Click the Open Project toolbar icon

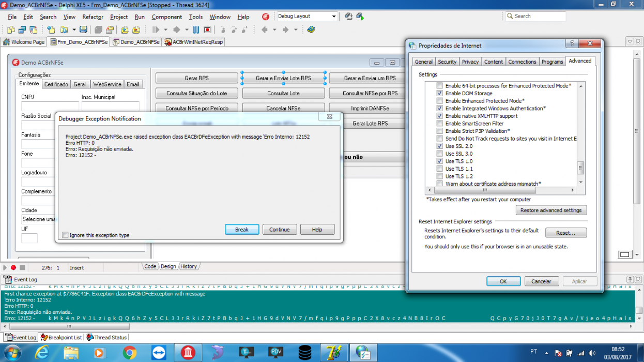(x=110, y=29)
